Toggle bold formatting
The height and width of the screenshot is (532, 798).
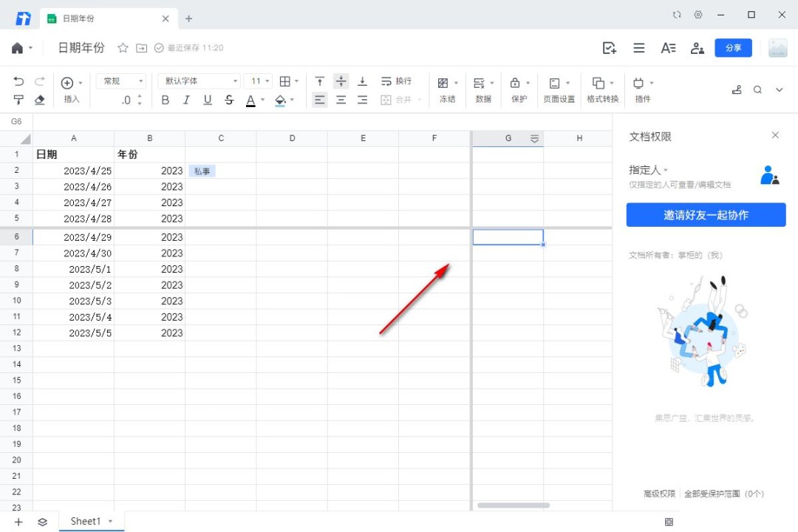(x=166, y=100)
